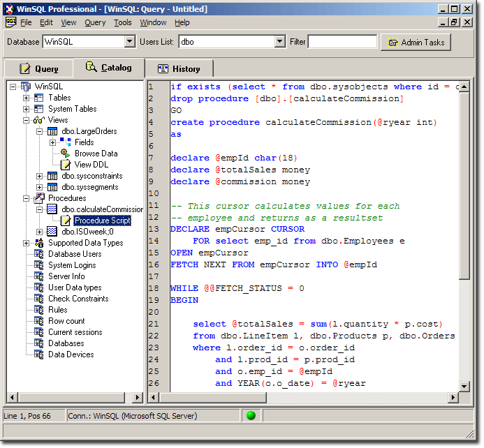This screenshot has width=484, height=448.
Task: Click the Server Info icon
Action: tap(39, 276)
